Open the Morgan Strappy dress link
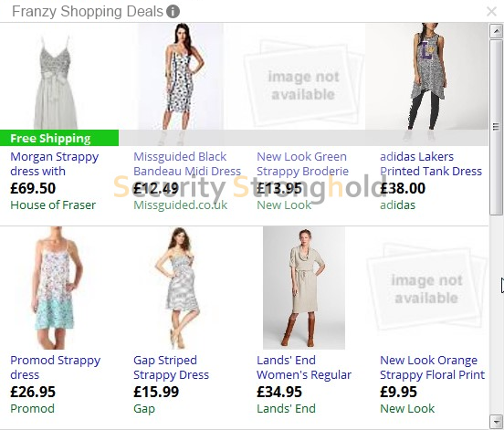Screen dimensions: 504x430 (x=54, y=164)
